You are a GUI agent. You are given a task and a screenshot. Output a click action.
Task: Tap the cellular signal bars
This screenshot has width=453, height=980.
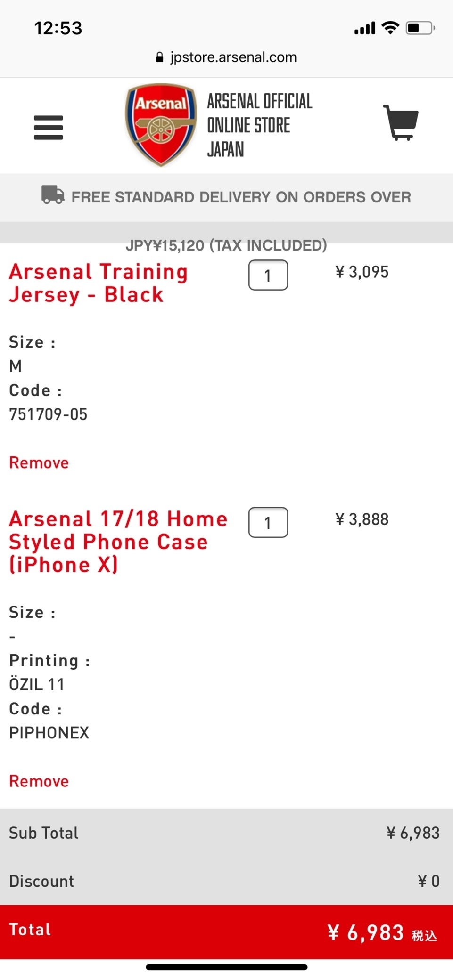tap(365, 28)
